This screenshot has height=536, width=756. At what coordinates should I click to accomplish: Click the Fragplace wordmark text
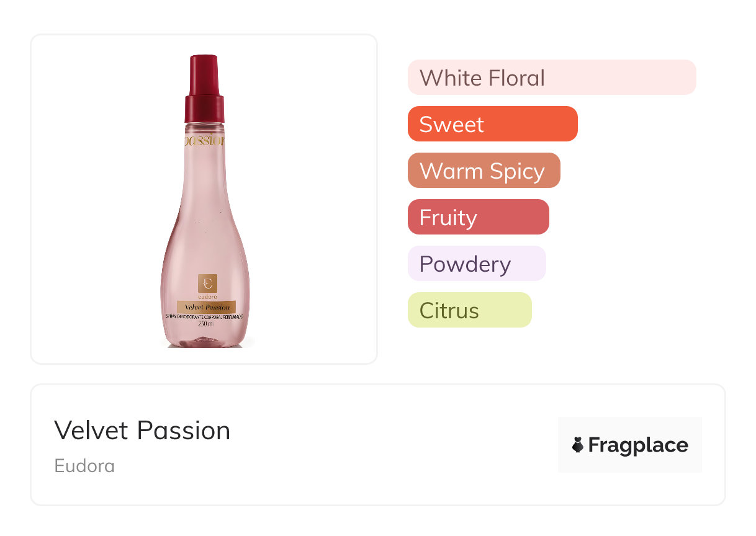638,445
